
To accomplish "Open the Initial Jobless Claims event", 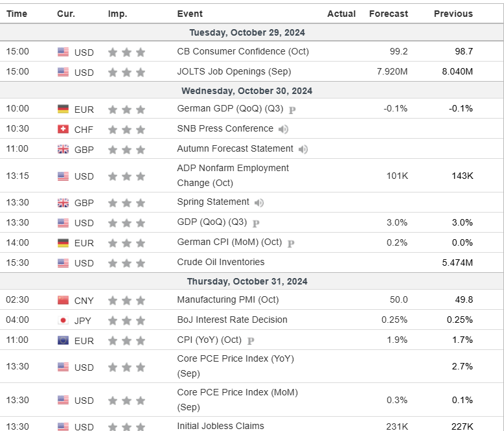I will click(220, 426).
